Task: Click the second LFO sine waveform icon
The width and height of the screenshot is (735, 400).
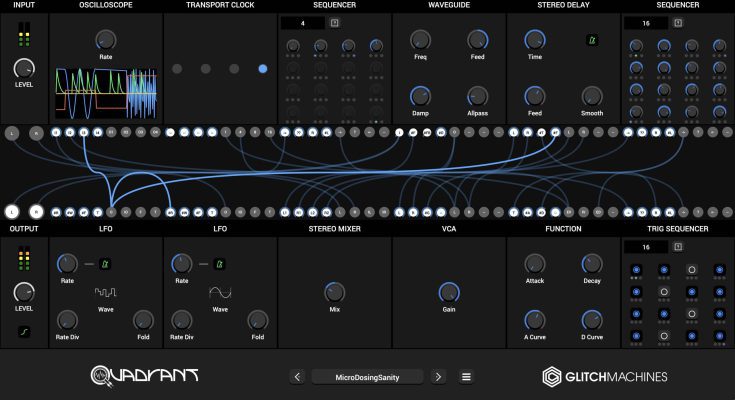Action: click(220, 293)
